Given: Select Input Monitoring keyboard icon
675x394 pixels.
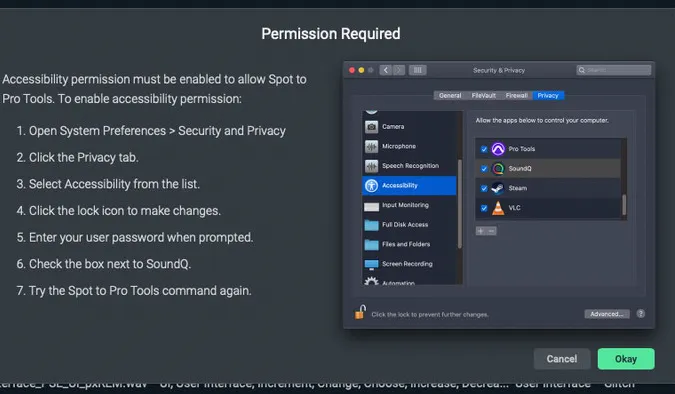Looking at the screenshot, I should pyautogui.click(x=372, y=206).
